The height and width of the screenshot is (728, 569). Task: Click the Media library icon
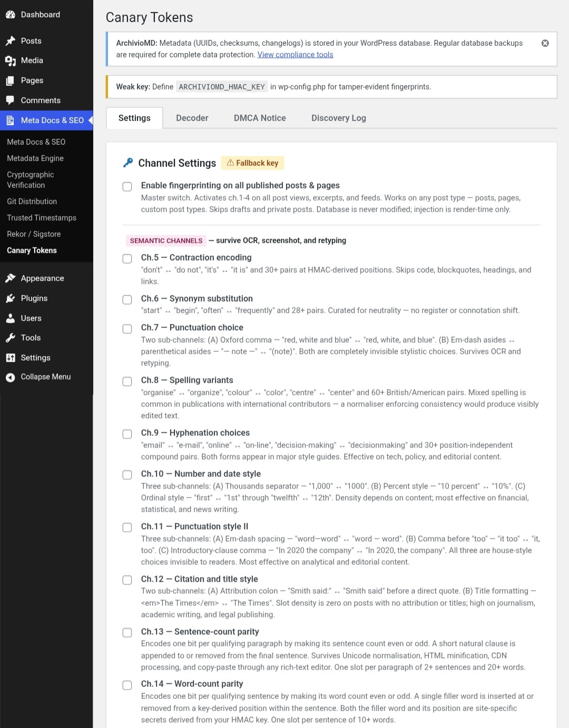(10, 60)
